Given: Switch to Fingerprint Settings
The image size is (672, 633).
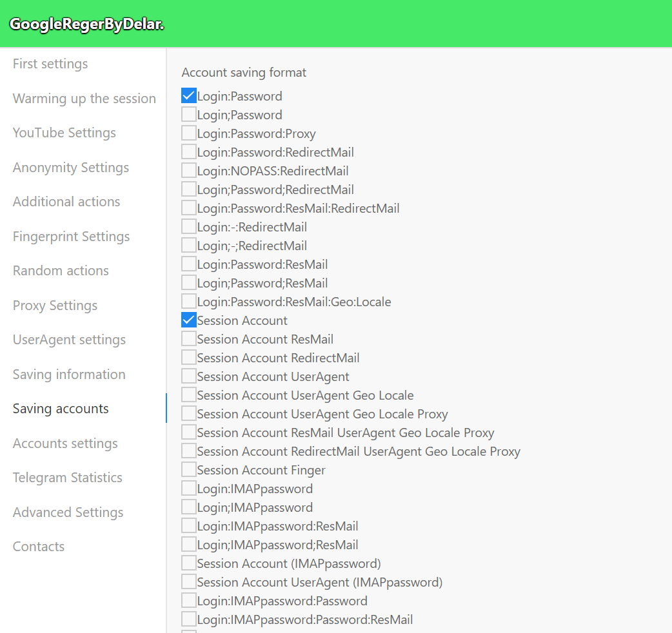Looking at the screenshot, I should 71,237.
